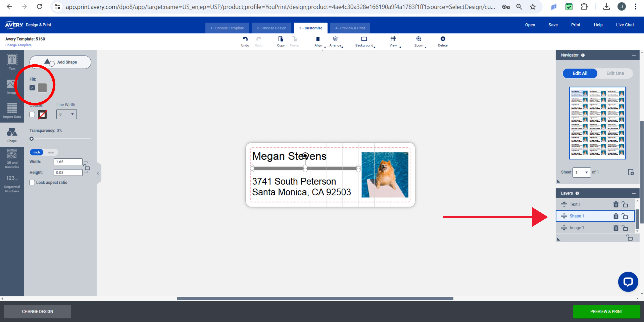Switch units to mm
644x322 pixels.
click(51, 152)
